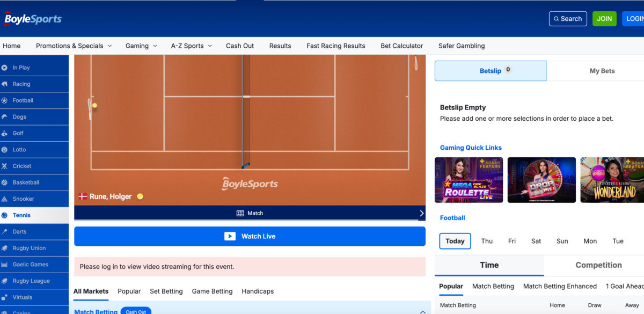Open the Adventures Beyond Wonderland game
The height and width of the screenshot is (314, 644).
(x=612, y=180)
